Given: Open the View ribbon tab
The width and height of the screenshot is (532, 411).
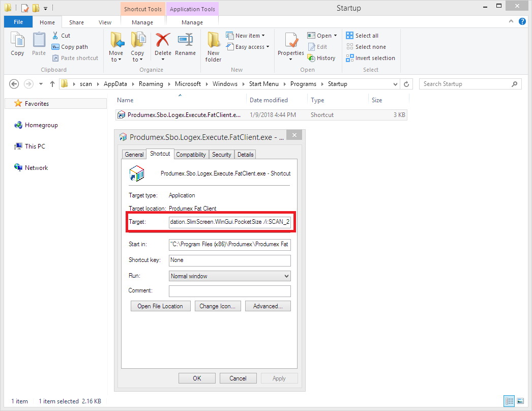Looking at the screenshot, I should click(105, 22).
